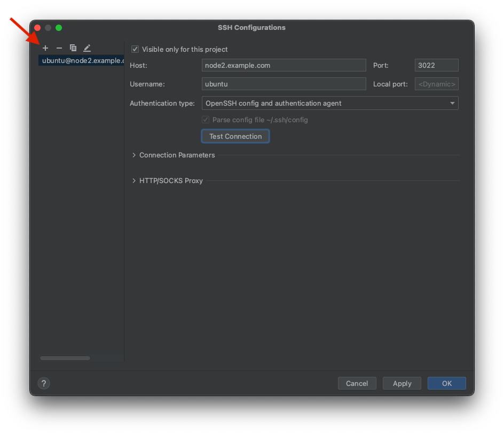The height and width of the screenshot is (435, 504).
Task: Confirm settings with OK
Action: point(446,383)
